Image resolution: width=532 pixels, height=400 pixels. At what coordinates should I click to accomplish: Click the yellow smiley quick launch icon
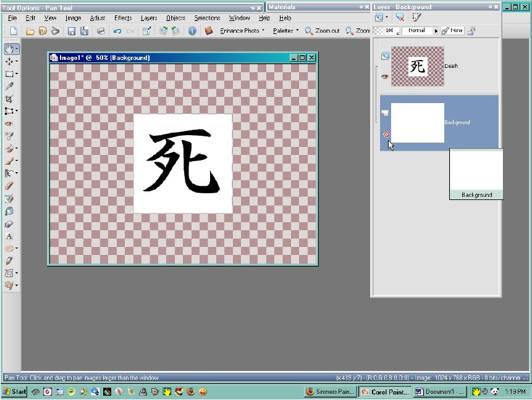203,392
